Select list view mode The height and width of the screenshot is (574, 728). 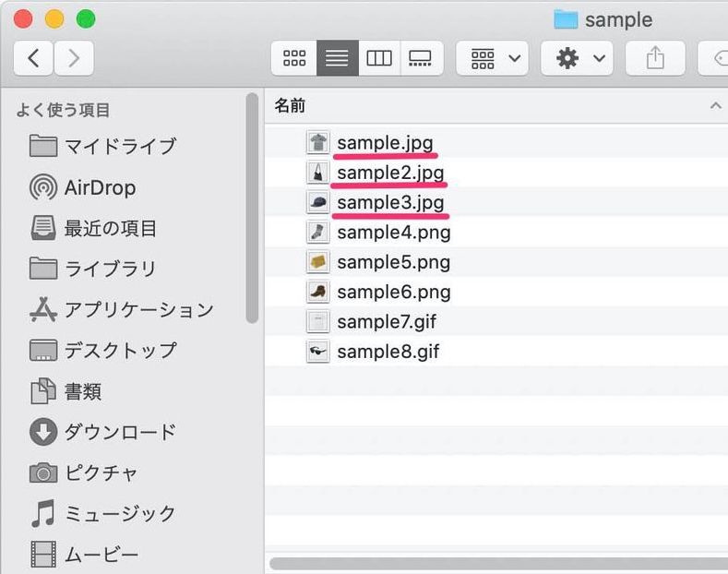click(338, 58)
